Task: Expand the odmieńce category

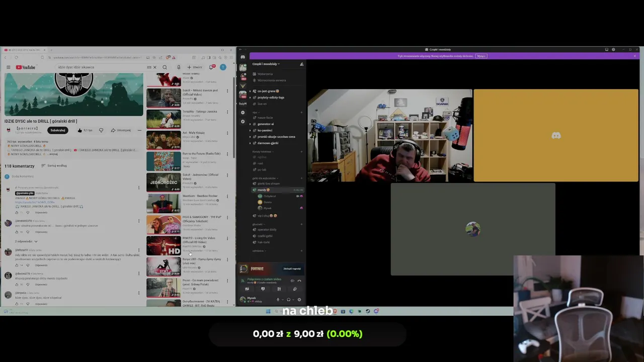Action: coord(259,251)
